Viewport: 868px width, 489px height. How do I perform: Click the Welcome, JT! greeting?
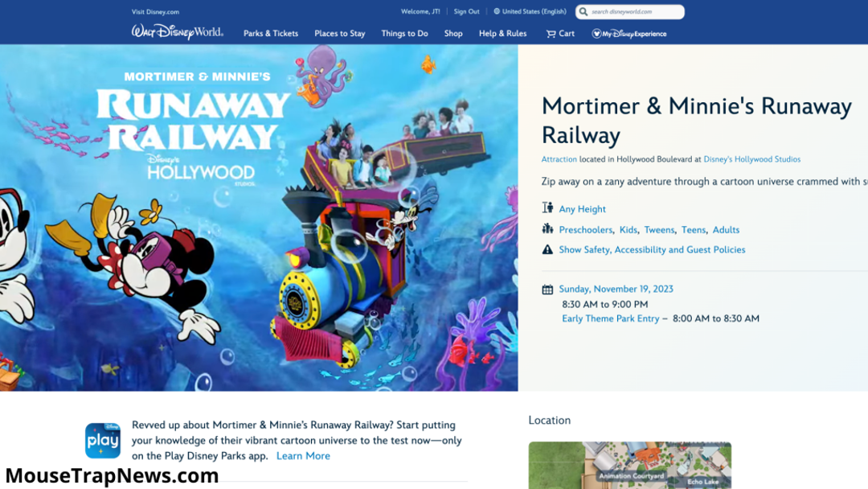(x=420, y=11)
